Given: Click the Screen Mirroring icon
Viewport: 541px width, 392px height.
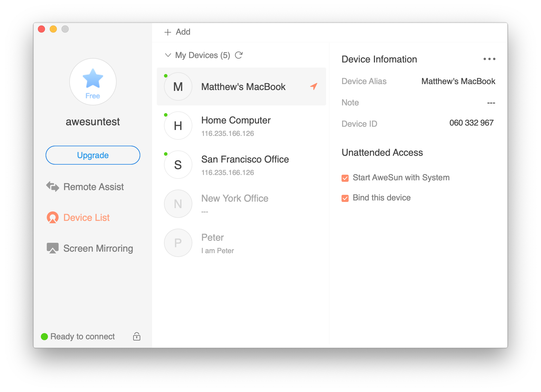Looking at the screenshot, I should pos(52,248).
